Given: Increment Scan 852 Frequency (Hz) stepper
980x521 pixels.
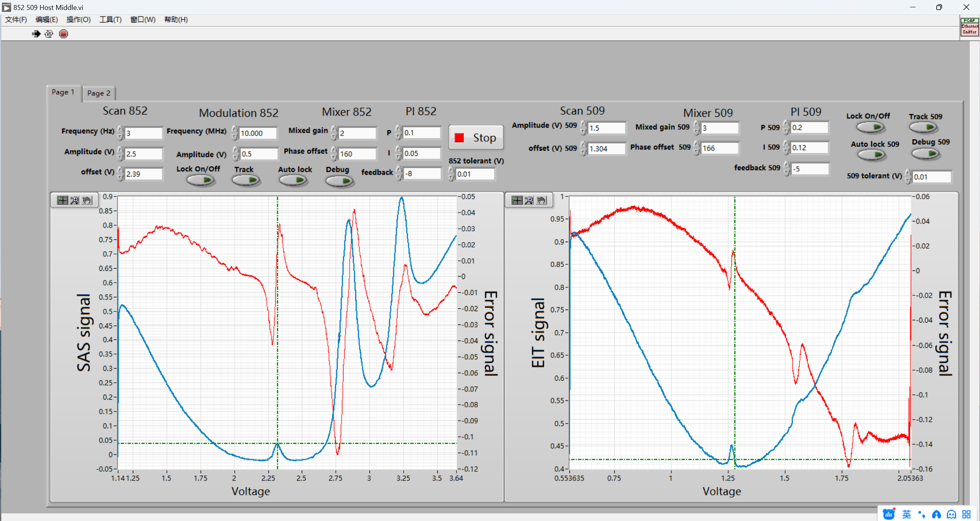Looking at the screenshot, I should coord(120,129).
